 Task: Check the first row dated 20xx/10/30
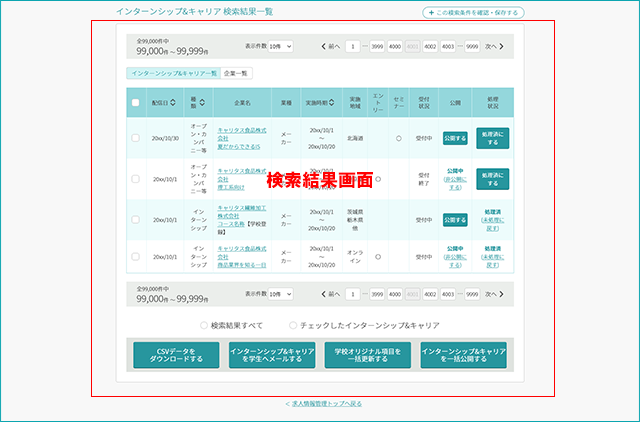pyautogui.click(x=136, y=138)
